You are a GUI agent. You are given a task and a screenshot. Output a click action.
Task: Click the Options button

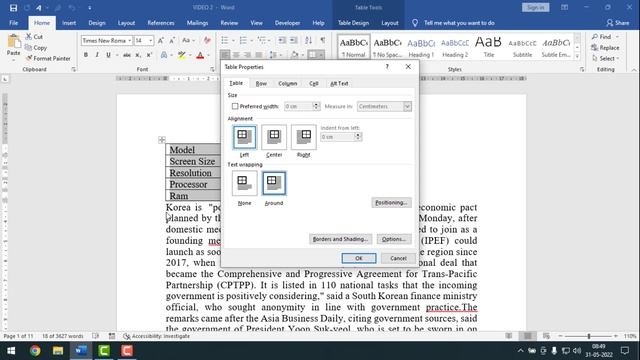(x=394, y=239)
